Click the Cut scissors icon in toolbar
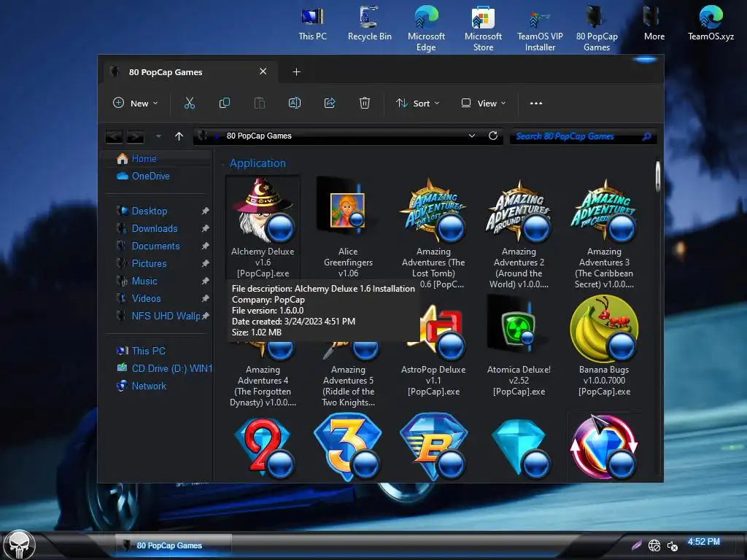The width and height of the screenshot is (747, 560). point(190,103)
